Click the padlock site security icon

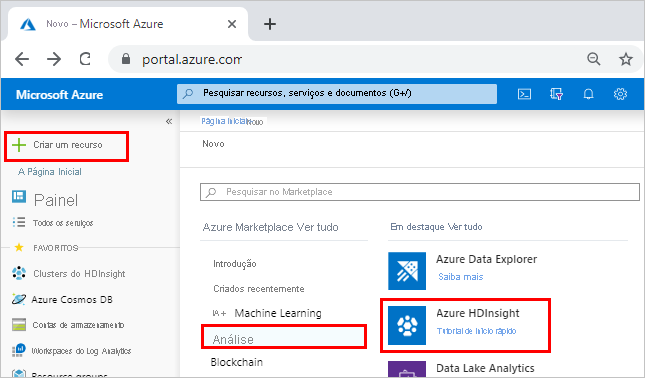click(126, 59)
